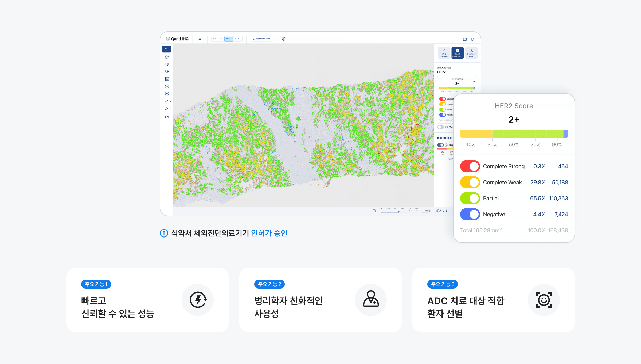Toggle Complete Strong in the enlarged card

[470, 166]
